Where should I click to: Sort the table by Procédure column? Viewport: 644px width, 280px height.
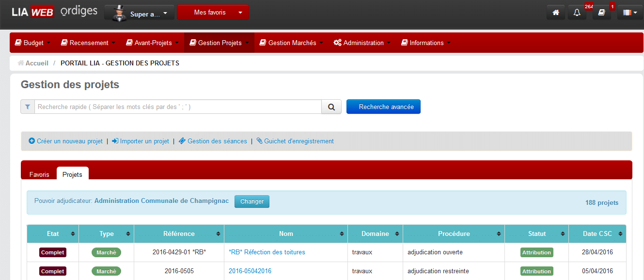click(454, 233)
